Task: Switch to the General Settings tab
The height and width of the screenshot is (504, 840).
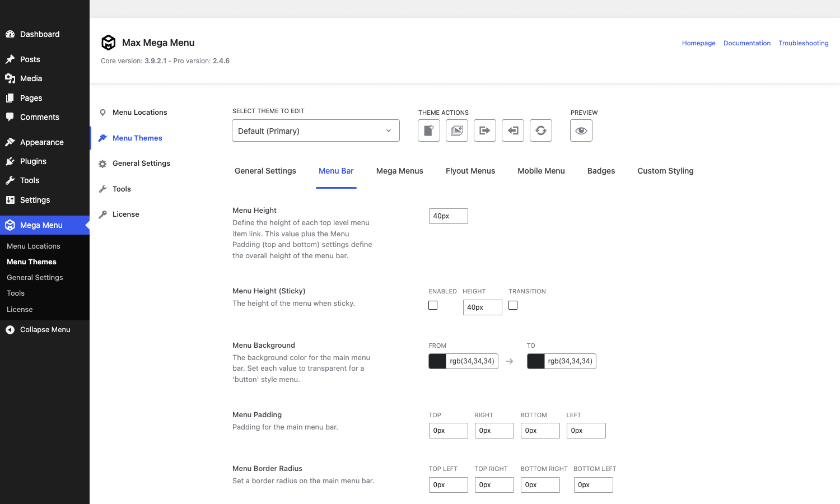Action: coord(265,171)
